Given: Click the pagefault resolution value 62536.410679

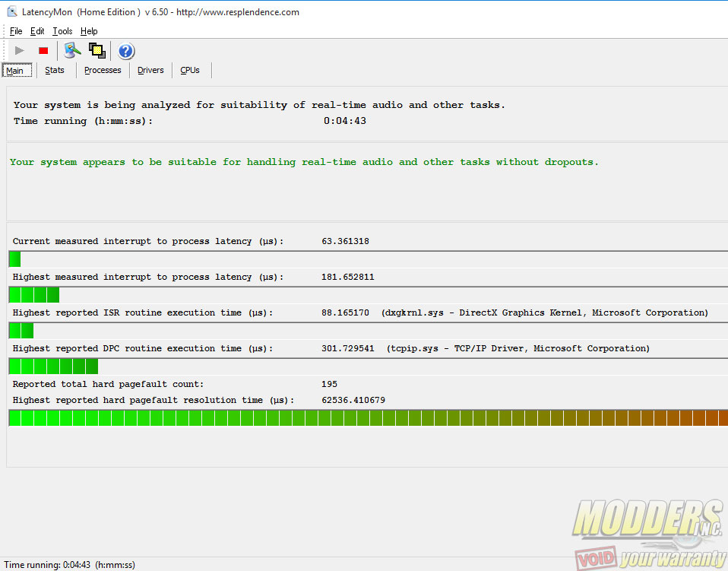Looking at the screenshot, I should click(x=353, y=400).
